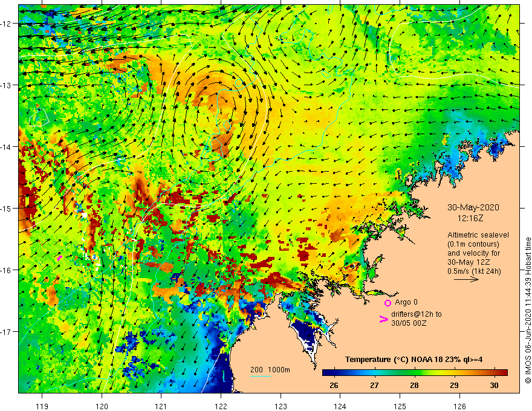Click the 'and velocity for' text line
This screenshot has height=411, width=532.
473,253
